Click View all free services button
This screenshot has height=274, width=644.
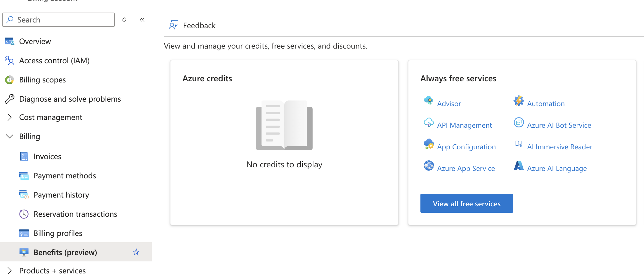click(x=467, y=203)
